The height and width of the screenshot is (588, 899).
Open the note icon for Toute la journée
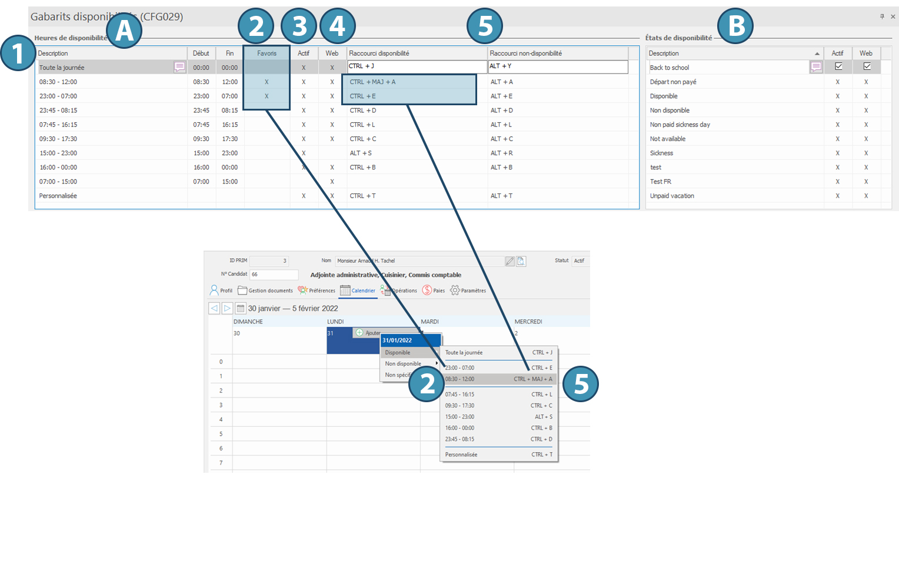pyautogui.click(x=179, y=68)
